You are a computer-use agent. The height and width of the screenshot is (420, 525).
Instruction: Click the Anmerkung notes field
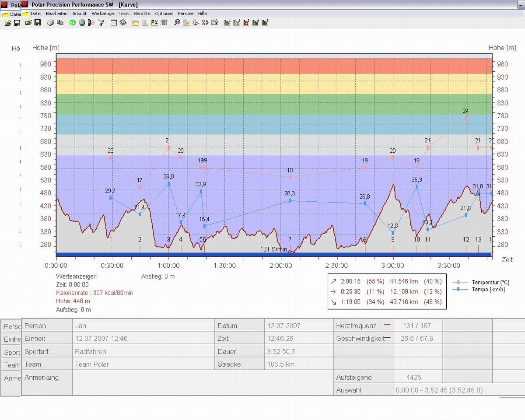[201, 383]
